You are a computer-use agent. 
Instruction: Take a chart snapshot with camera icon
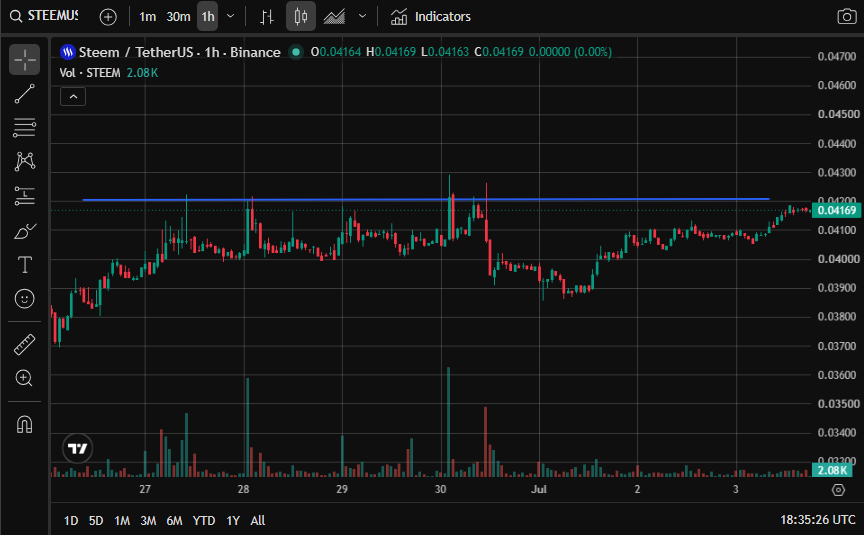click(846, 17)
